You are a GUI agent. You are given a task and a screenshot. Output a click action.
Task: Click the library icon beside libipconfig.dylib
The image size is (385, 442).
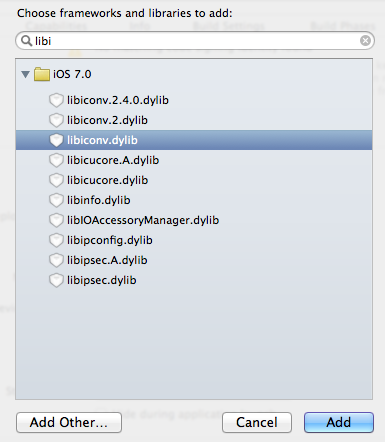56,240
